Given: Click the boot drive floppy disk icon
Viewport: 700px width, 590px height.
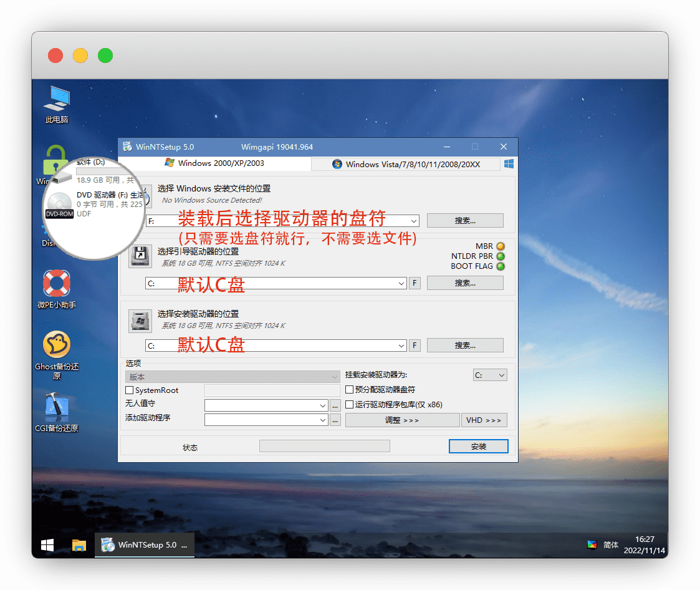Looking at the screenshot, I should point(140,256).
